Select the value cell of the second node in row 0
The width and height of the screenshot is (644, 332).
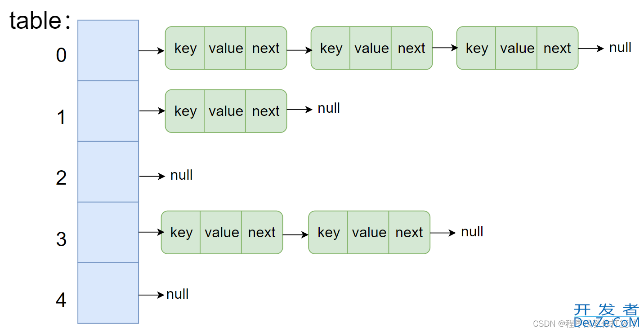click(371, 48)
